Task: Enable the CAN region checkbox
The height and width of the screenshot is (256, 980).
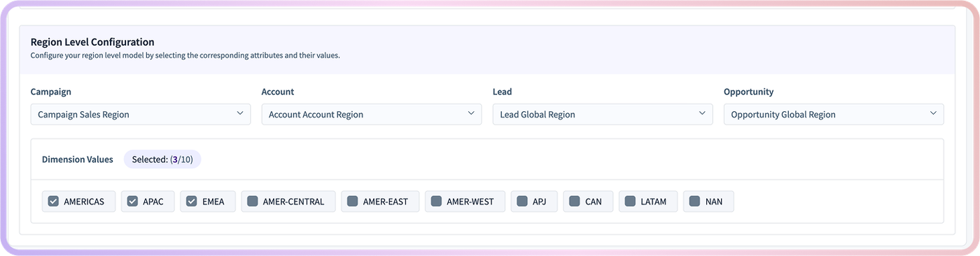Action: click(574, 201)
